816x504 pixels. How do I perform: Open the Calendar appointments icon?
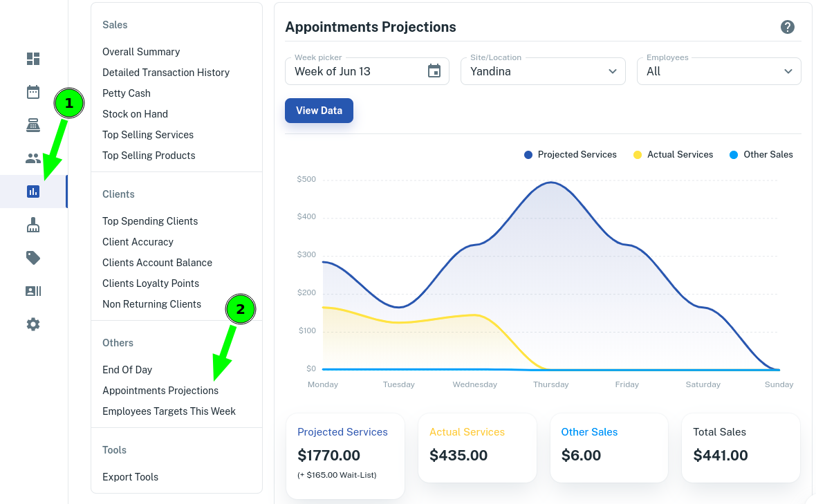click(33, 91)
